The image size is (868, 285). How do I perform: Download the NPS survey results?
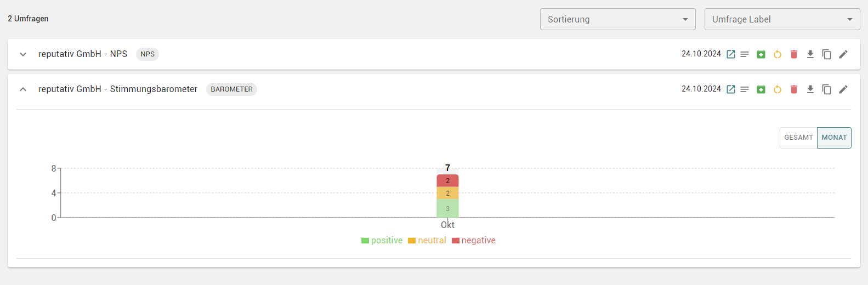tap(810, 54)
